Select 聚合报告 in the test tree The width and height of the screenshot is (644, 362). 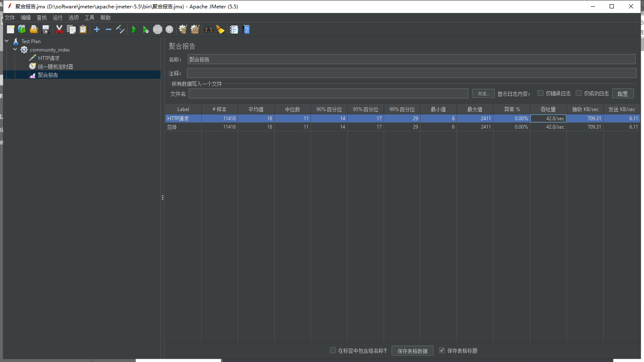(48, 75)
